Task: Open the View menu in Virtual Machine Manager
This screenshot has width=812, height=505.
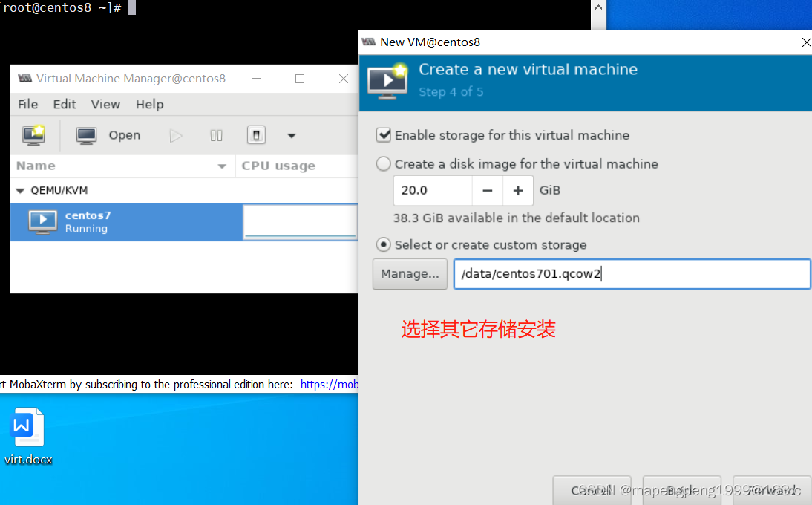Action: tap(105, 104)
